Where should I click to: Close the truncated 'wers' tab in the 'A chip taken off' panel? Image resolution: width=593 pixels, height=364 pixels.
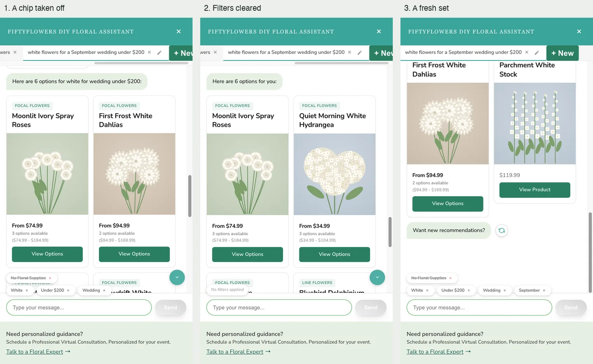click(x=15, y=52)
